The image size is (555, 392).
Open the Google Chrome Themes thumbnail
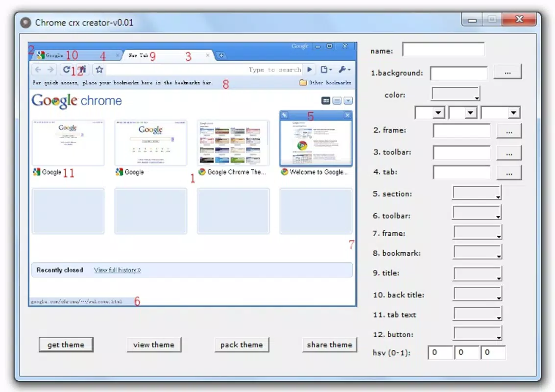(x=233, y=143)
